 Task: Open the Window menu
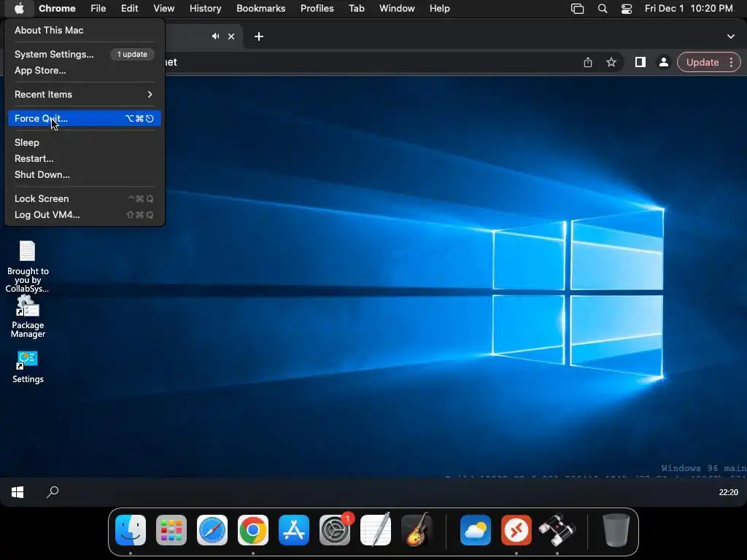click(397, 9)
